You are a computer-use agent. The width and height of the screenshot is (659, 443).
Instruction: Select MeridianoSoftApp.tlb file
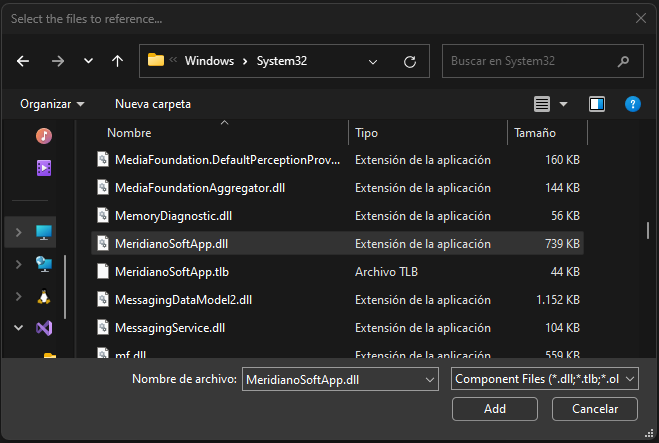pos(337,272)
